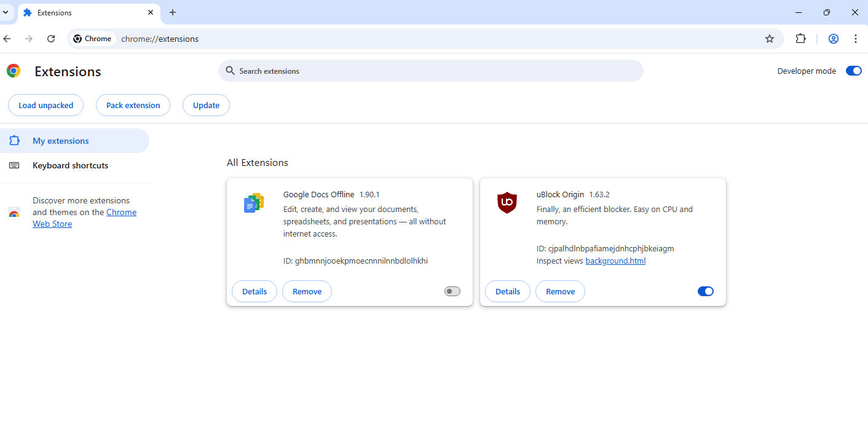This screenshot has width=868, height=432.
Task: Bookmark this page with the star icon
Action: (770, 39)
